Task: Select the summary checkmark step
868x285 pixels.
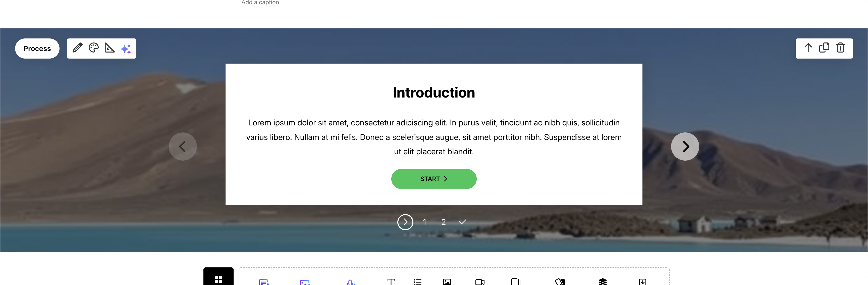Action: point(462,222)
